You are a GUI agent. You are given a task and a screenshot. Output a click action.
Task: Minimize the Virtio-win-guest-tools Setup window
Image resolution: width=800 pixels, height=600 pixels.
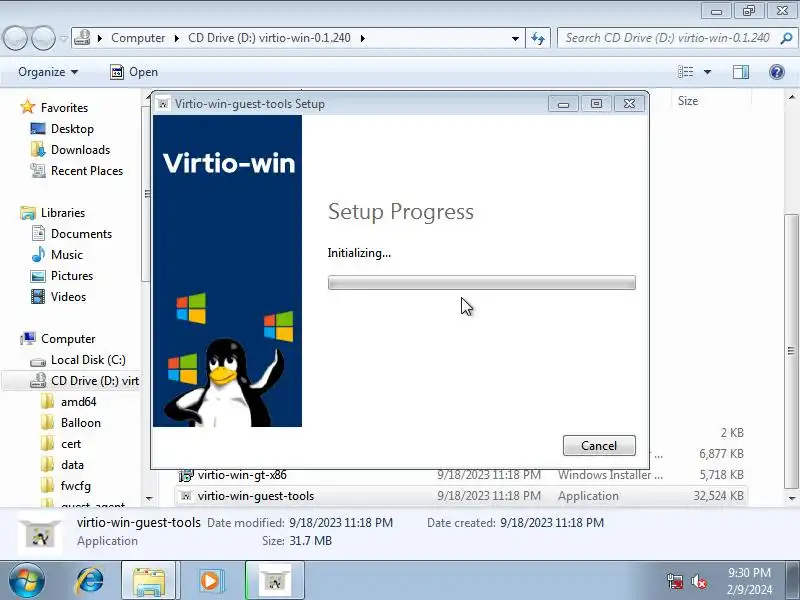click(563, 104)
